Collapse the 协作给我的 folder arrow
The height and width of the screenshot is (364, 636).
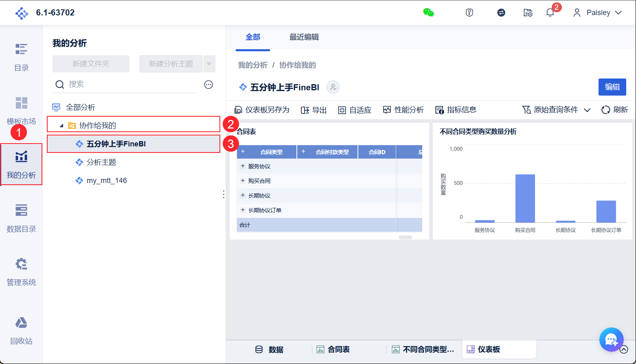click(x=61, y=126)
